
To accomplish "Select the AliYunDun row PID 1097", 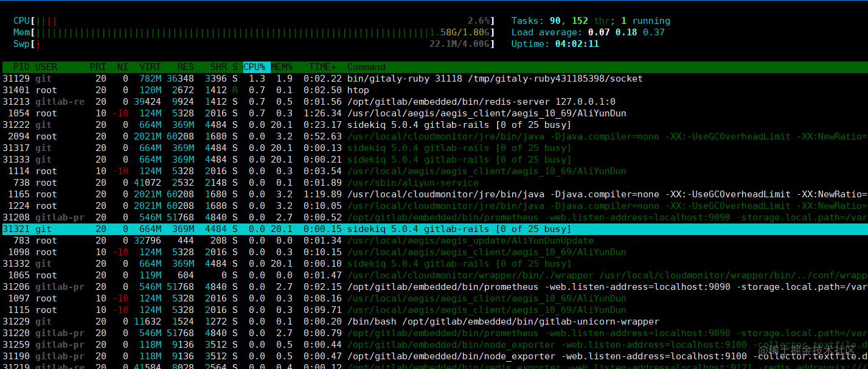I will [434, 298].
